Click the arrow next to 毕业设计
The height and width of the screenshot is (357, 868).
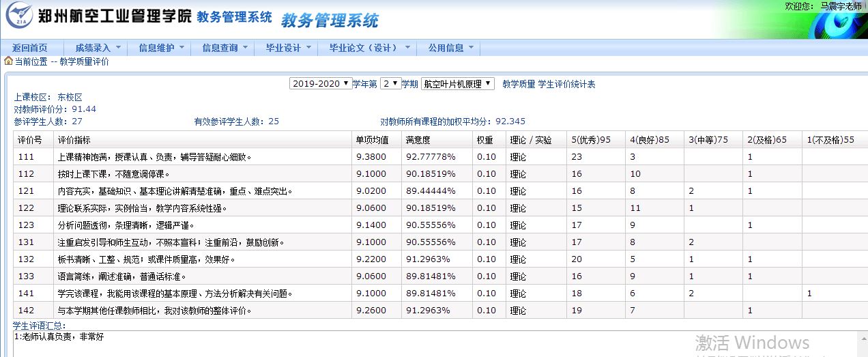(x=308, y=48)
